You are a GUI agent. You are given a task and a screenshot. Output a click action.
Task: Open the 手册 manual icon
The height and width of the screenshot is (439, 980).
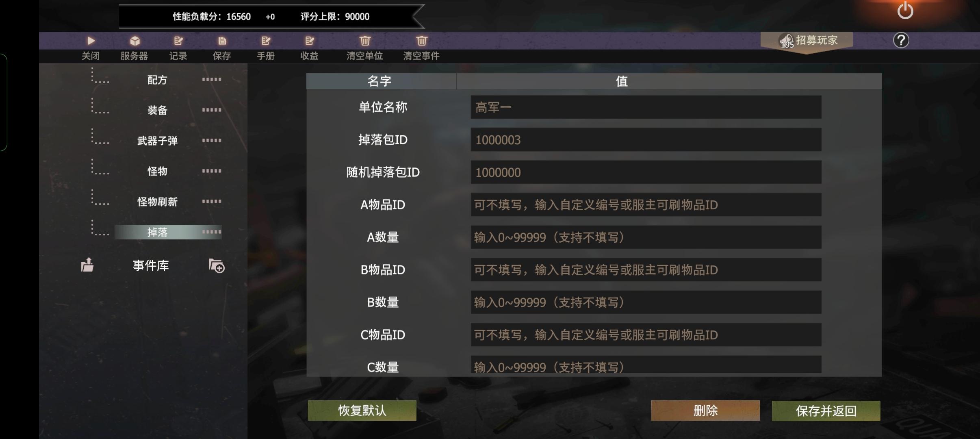click(x=266, y=41)
